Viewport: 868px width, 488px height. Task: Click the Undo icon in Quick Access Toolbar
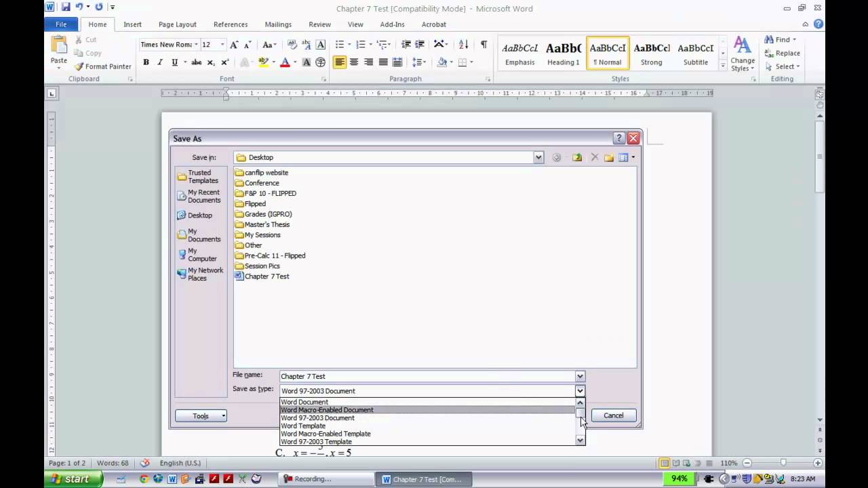pos(79,7)
